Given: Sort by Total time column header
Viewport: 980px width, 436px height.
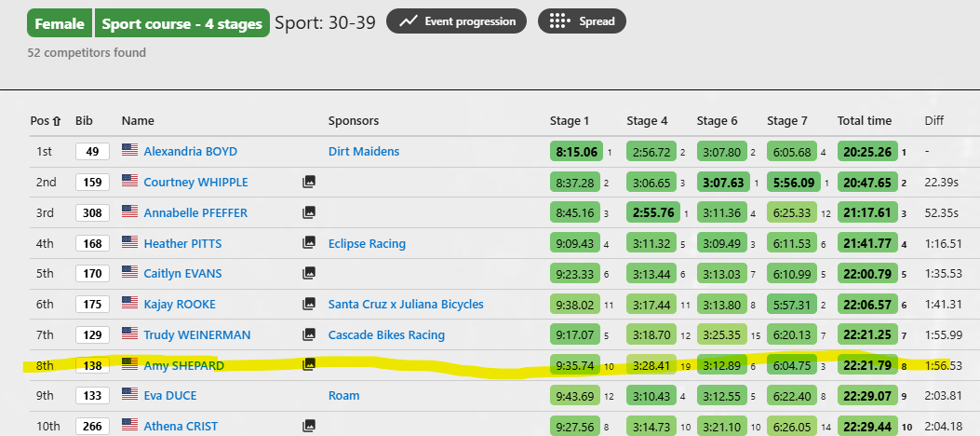Looking at the screenshot, I should (x=865, y=121).
